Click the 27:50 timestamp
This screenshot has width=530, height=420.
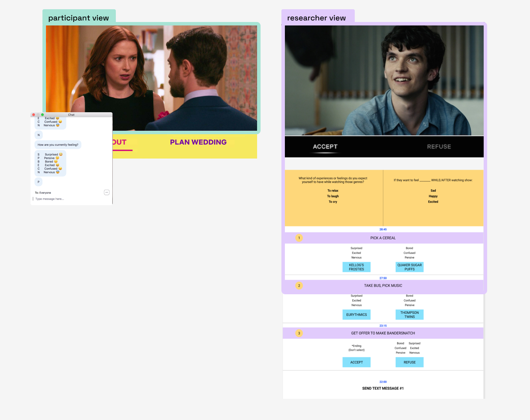click(383, 278)
